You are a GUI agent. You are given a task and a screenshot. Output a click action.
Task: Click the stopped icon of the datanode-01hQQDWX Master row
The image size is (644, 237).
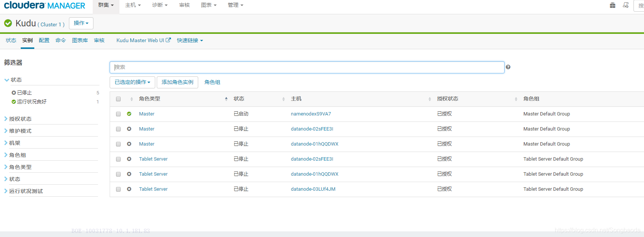[x=129, y=144]
